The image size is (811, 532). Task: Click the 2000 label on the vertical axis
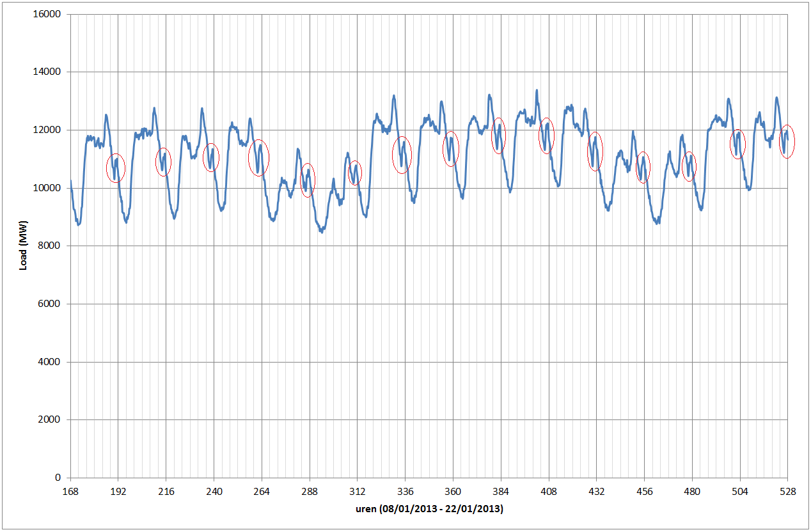pyautogui.click(x=50, y=420)
